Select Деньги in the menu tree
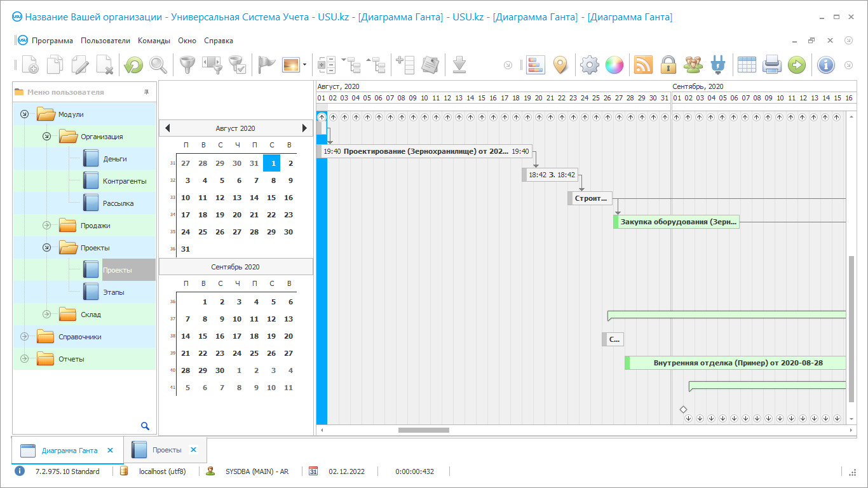Viewport: 868px width, 488px height. pos(115,159)
